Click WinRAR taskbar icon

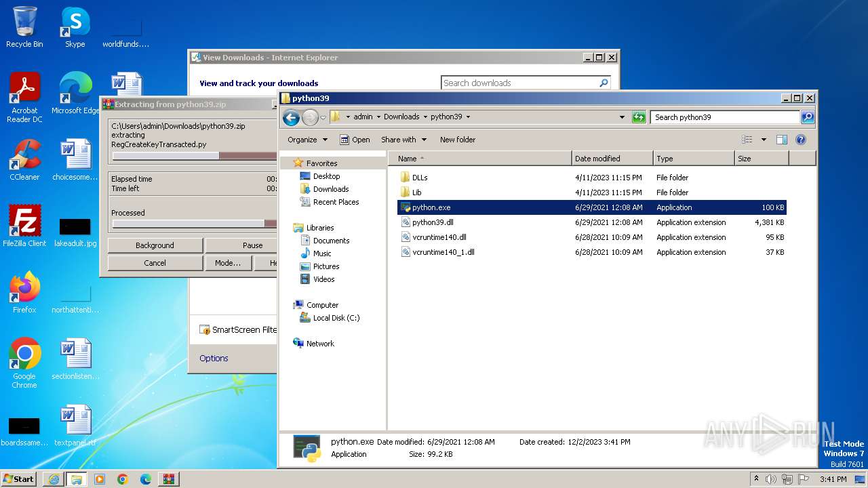click(168, 479)
